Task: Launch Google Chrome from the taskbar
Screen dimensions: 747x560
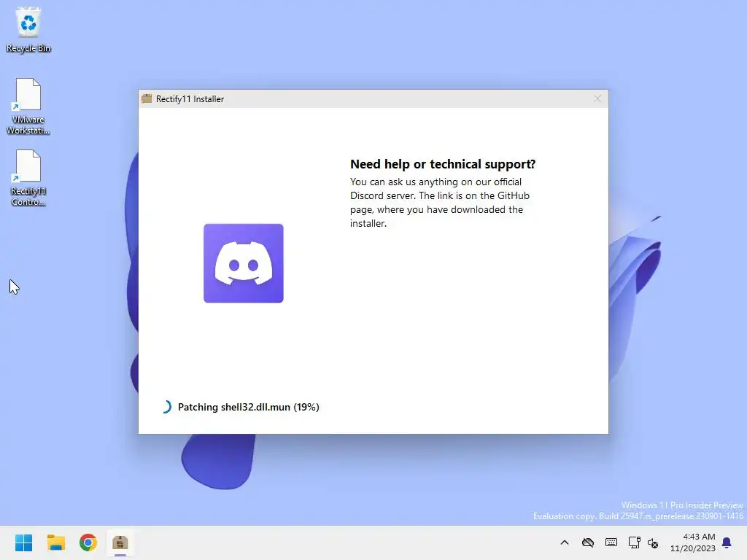Action: (x=88, y=542)
